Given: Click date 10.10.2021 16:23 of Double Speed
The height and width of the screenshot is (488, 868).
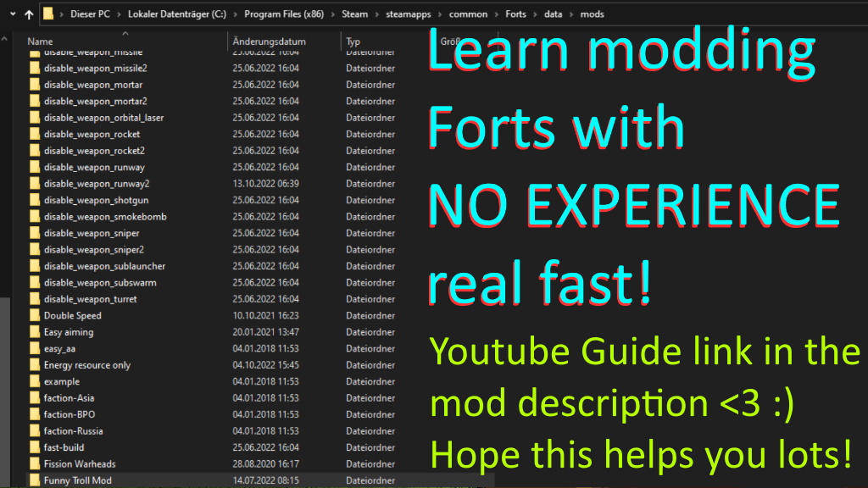Looking at the screenshot, I should point(265,316).
